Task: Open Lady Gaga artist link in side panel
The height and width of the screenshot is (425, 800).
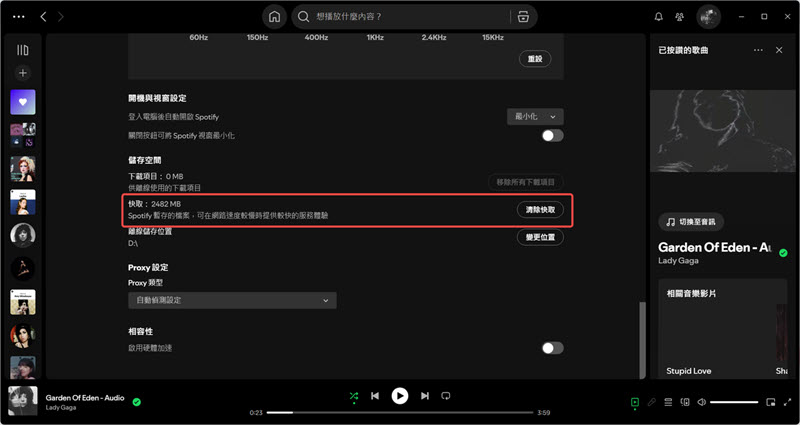Action: 678,261
